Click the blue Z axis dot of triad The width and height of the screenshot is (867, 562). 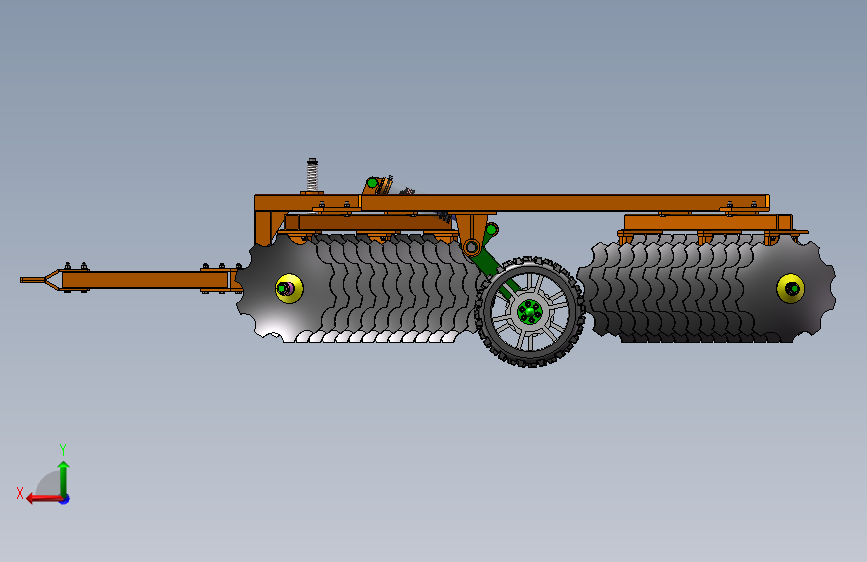65,499
